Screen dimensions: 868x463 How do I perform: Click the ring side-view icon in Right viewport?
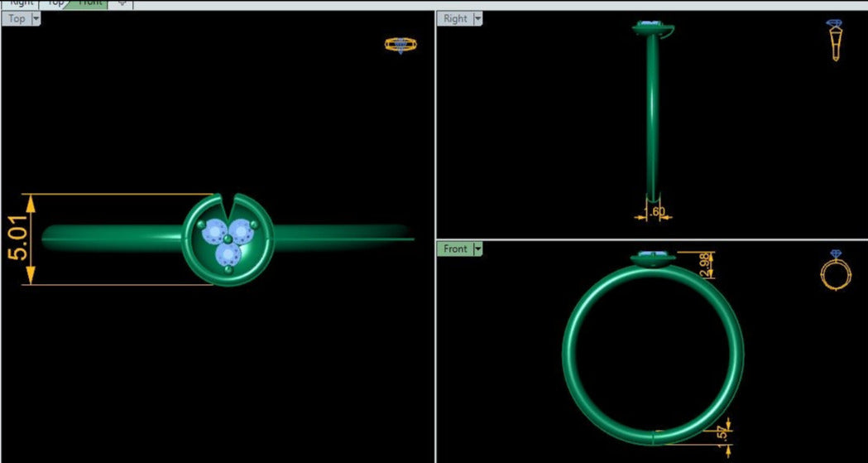[834, 41]
